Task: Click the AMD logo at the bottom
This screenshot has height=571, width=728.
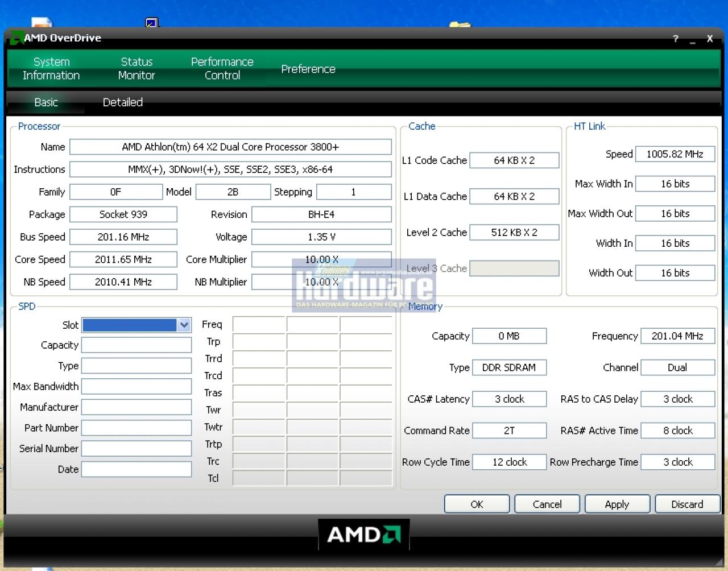Action: click(x=364, y=535)
